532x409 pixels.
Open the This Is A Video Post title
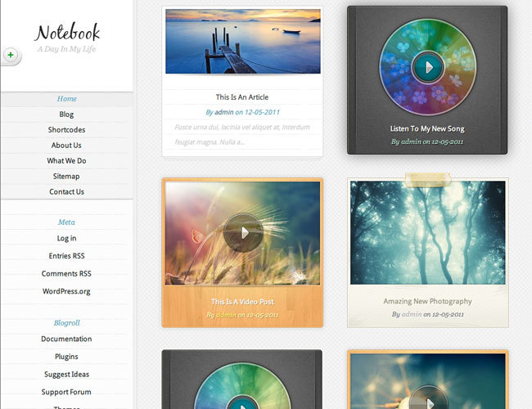(x=242, y=302)
